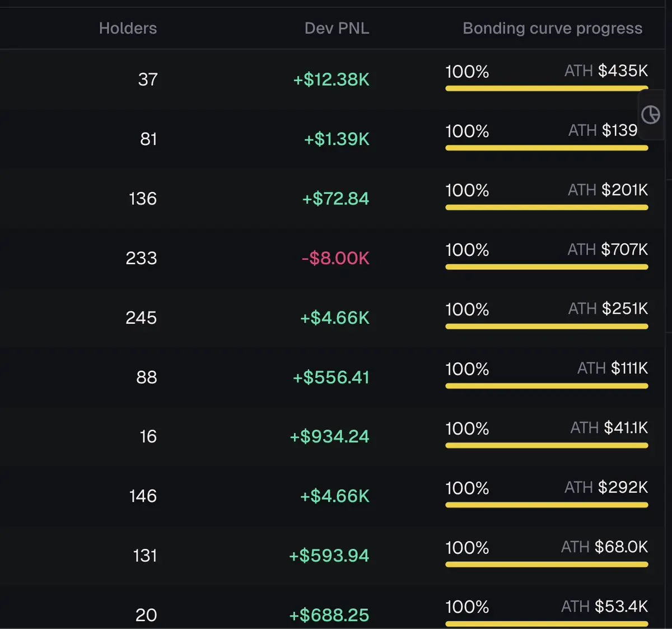The height and width of the screenshot is (629, 672).
Task: Open the row with 233 holders
Action: coord(336,258)
